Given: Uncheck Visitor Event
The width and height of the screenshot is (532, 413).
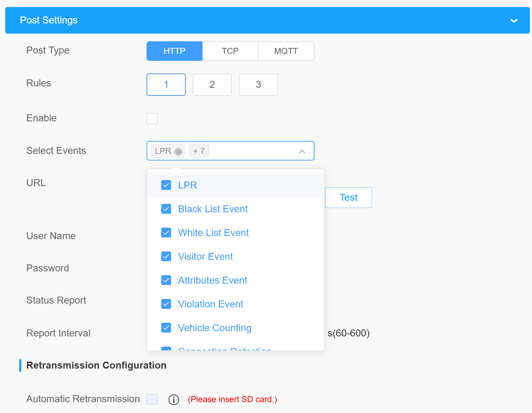Looking at the screenshot, I should click(x=166, y=256).
